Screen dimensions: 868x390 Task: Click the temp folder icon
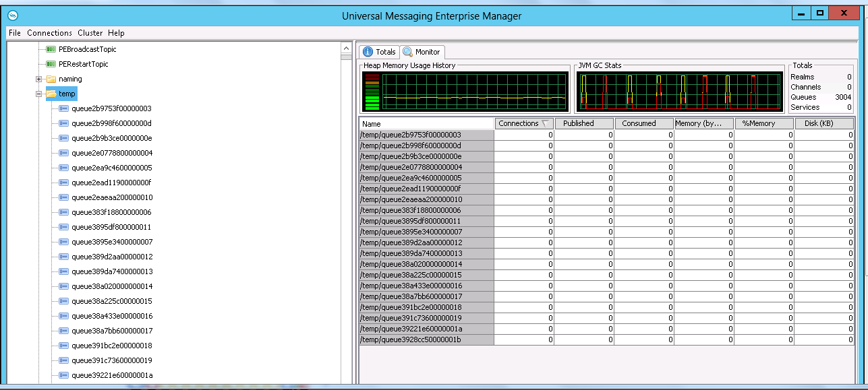click(51, 94)
